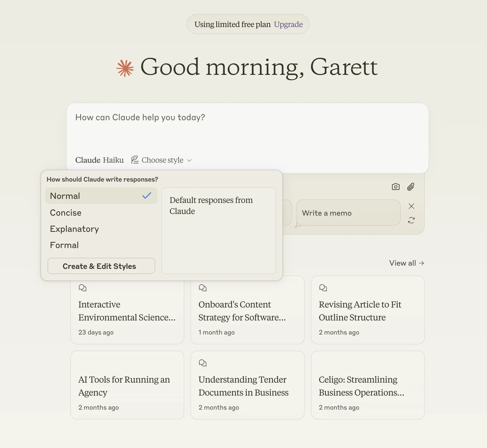
Task: Open Create & Edit Styles
Action: tap(101, 266)
